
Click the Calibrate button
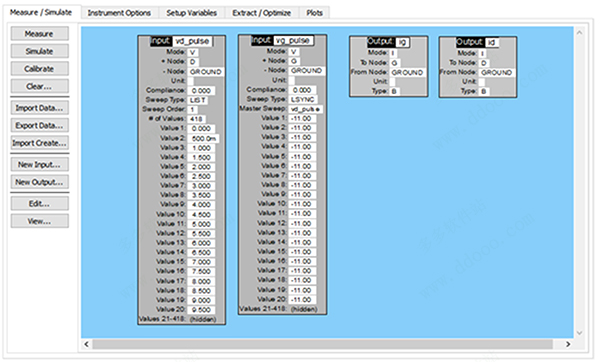point(39,68)
